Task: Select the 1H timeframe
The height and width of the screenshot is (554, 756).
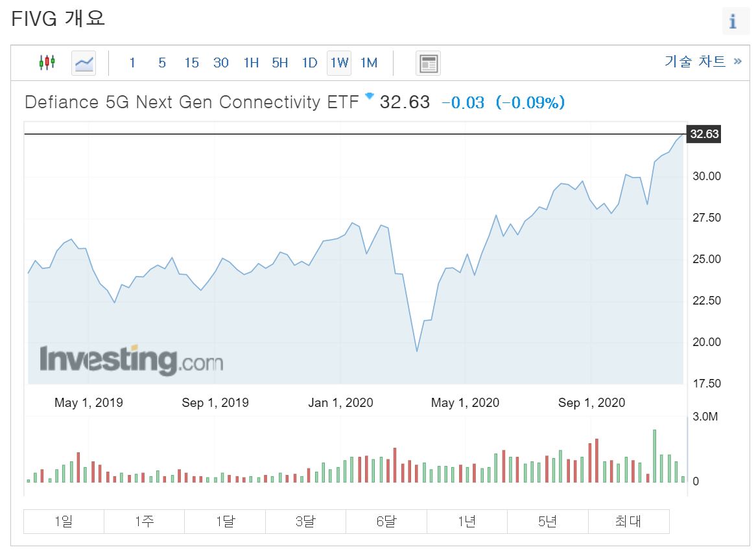Action: point(251,63)
